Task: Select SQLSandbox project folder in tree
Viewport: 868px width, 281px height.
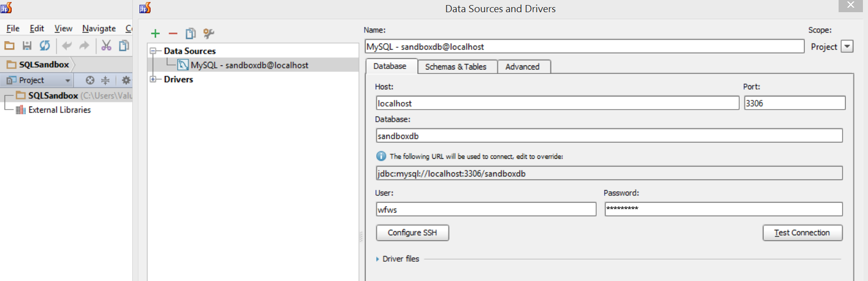Action: (66, 95)
